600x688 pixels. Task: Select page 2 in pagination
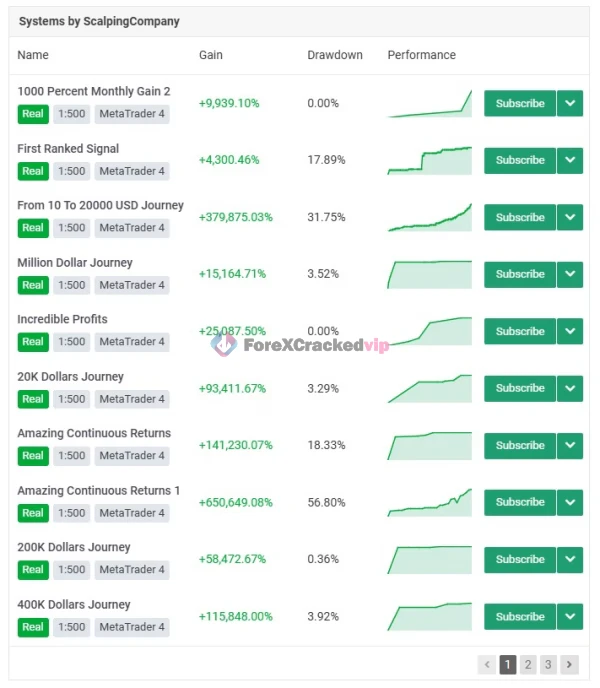(528, 664)
